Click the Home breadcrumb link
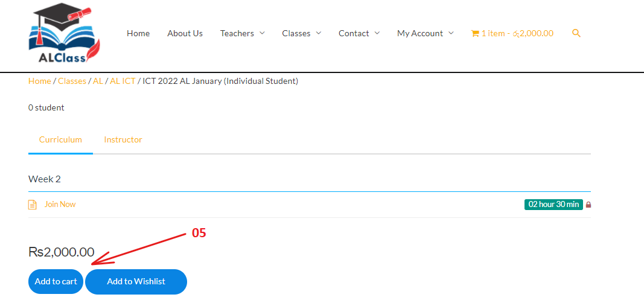 coord(39,81)
